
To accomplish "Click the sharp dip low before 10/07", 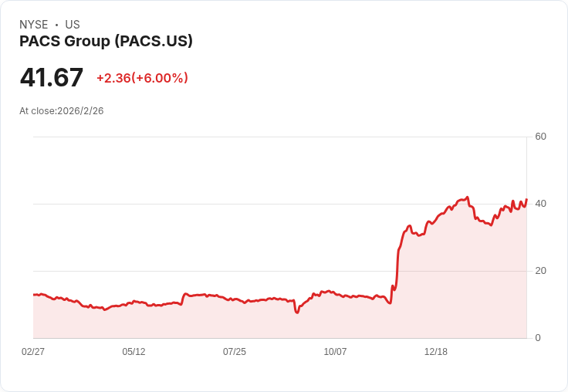I will click(x=297, y=312).
